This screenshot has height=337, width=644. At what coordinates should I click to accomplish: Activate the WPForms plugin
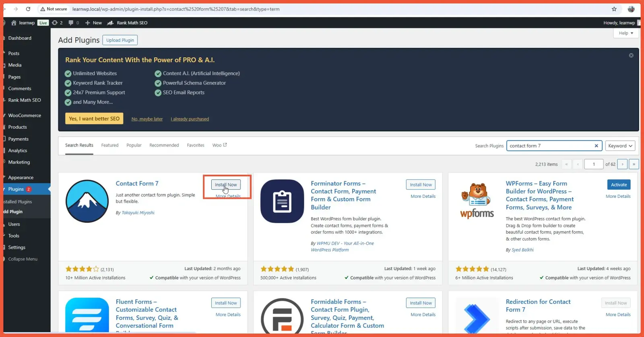click(619, 185)
